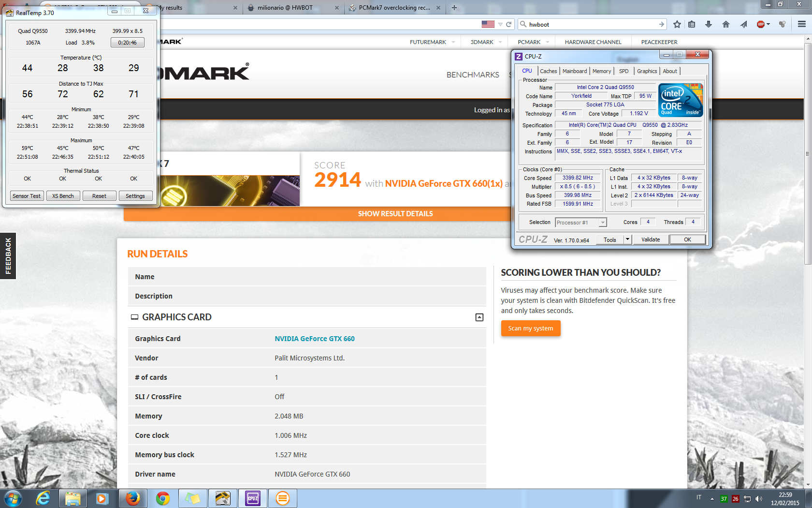Switch to the Mainboard tab in CPU-Z
812x508 pixels.
(x=575, y=71)
